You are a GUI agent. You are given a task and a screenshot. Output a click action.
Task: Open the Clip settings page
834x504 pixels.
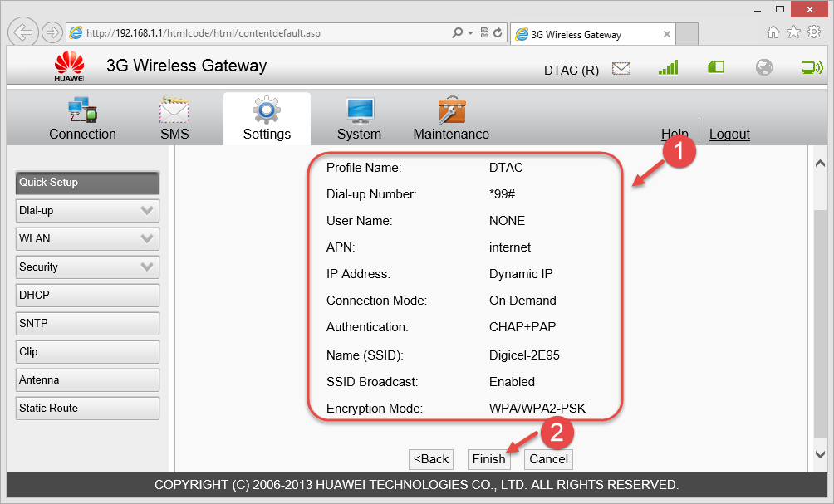coord(87,352)
